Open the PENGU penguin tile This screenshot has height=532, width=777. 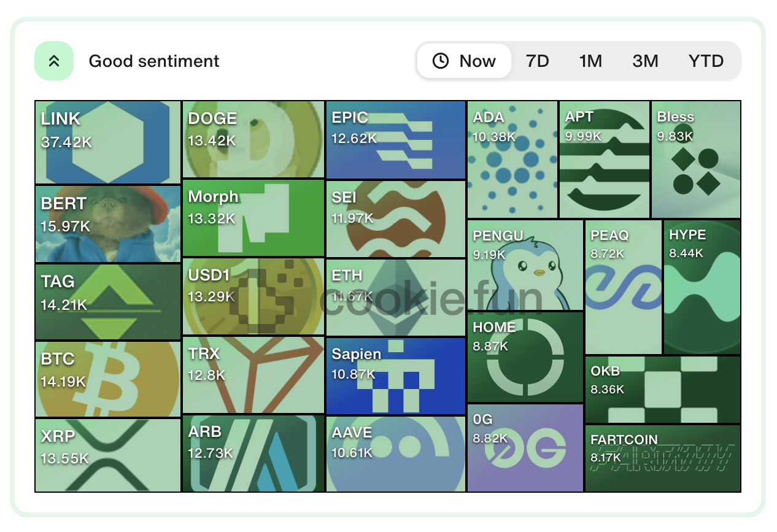[525, 265]
